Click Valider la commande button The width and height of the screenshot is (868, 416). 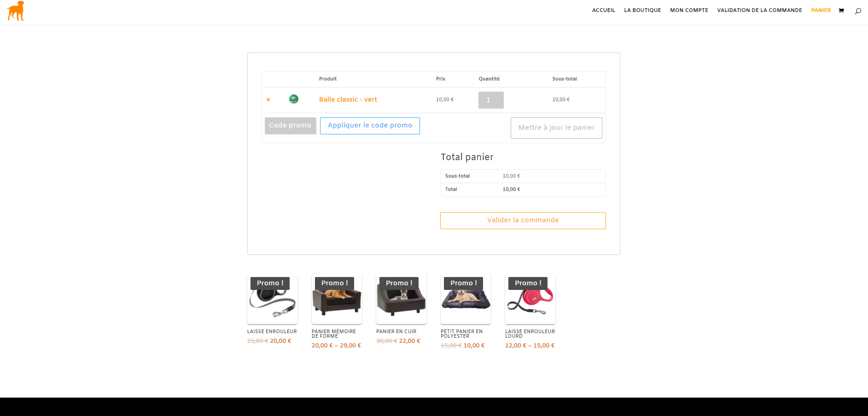(523, 220)
